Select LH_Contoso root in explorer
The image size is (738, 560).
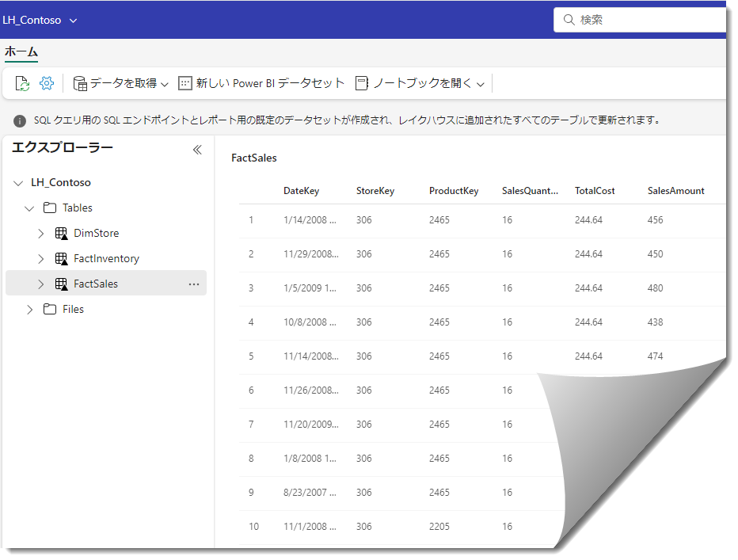[x=61, y=182]
